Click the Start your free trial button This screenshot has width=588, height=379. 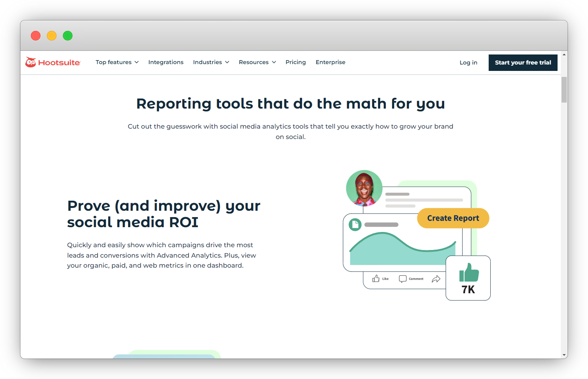tap(523, 62)
